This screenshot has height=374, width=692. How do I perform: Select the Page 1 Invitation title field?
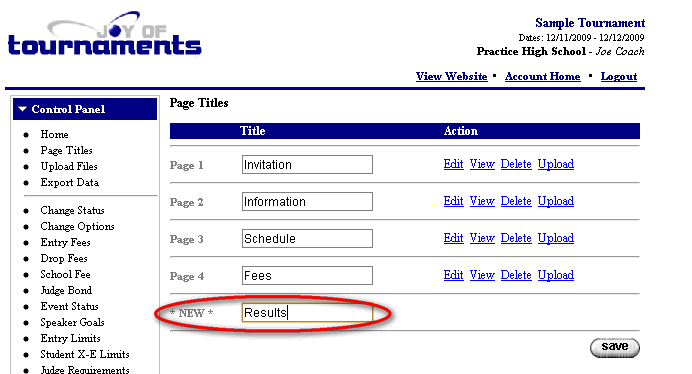307,165
